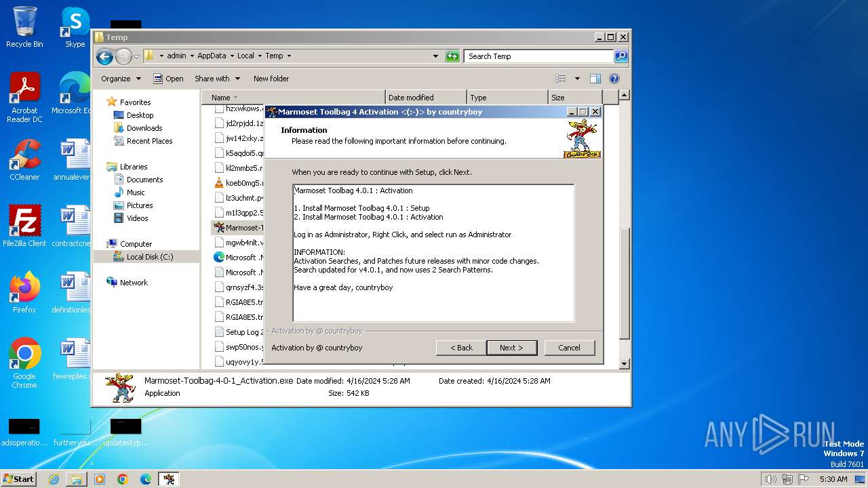Click Next in the Marmoset Toolbag Activation setup
The image size is (868, 488).
[x=511, y=348]
